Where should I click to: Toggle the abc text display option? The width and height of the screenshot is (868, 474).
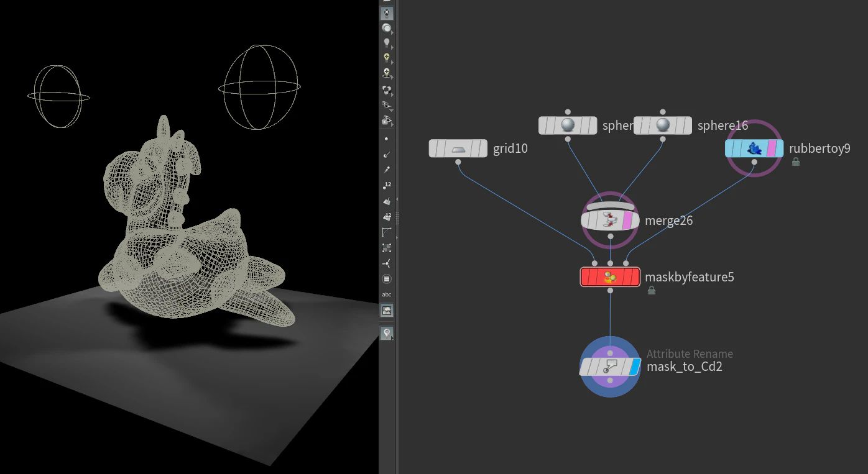(387, 294)
